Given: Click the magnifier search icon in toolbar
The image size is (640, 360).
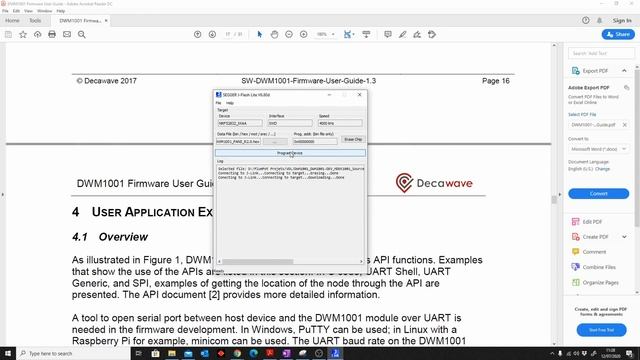Looking at the screenshot, I should 82,35.
